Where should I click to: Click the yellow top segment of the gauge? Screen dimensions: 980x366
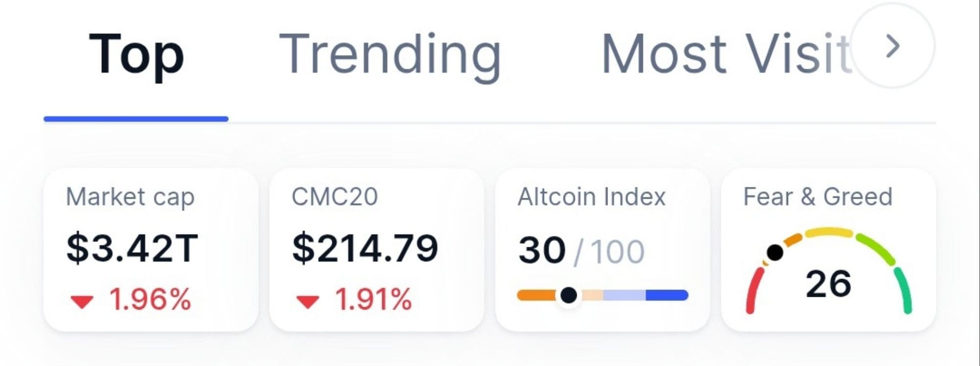pyautogui.click(x=829, y=232)
